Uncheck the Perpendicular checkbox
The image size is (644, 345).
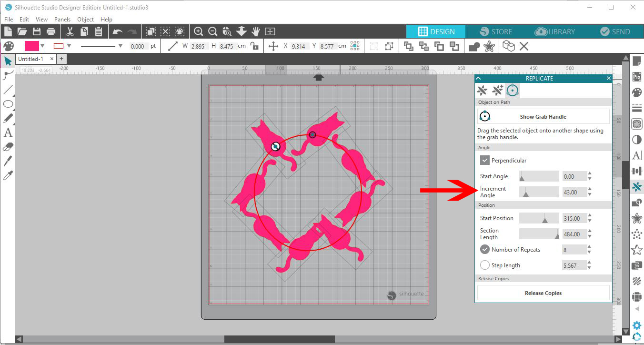pos(484,160)
